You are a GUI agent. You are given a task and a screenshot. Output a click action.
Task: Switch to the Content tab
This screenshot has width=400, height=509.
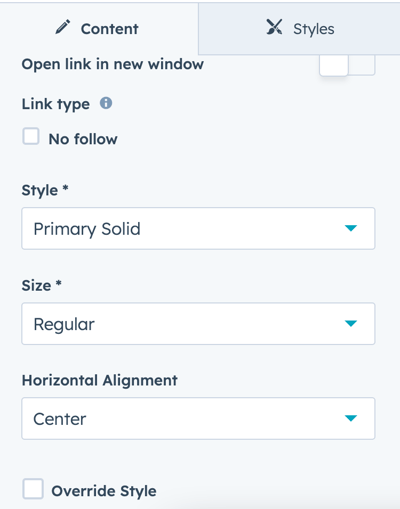pos(99,29)
